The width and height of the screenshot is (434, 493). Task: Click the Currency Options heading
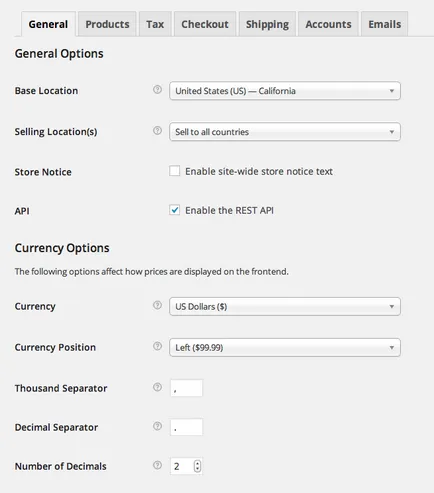click(x=62, y=248)
